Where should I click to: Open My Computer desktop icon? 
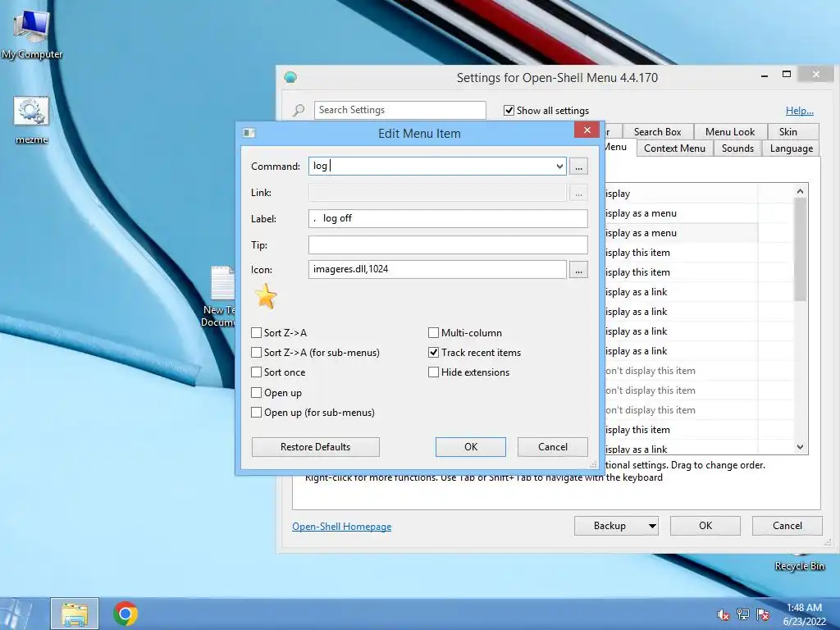(x=32, y=34)
